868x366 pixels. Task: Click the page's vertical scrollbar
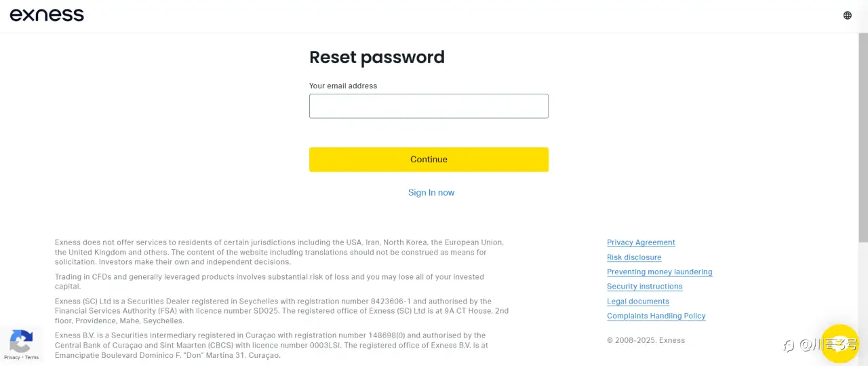pos(864,136)
